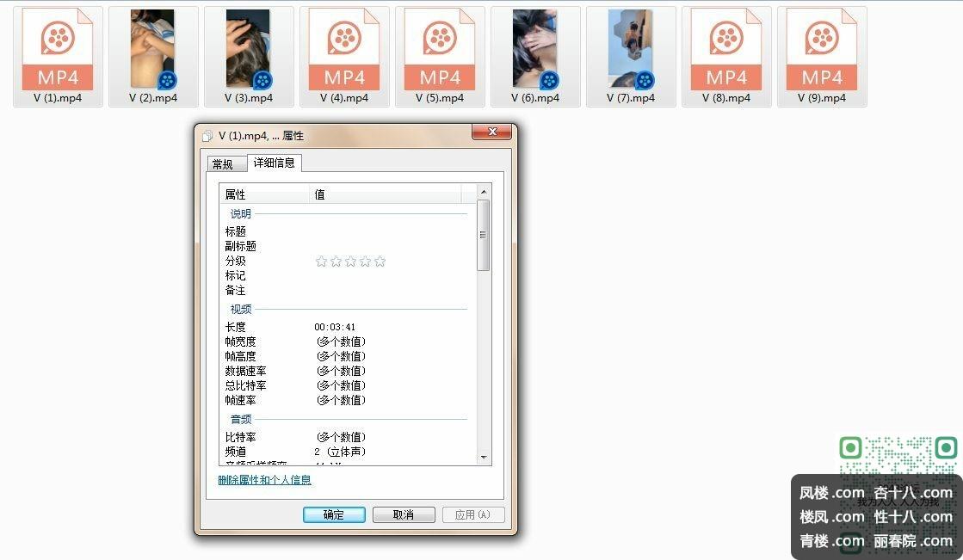This screenshot has height=560, width=963.
Task: Confirm with the 确定 button
Action: (334, 514)
